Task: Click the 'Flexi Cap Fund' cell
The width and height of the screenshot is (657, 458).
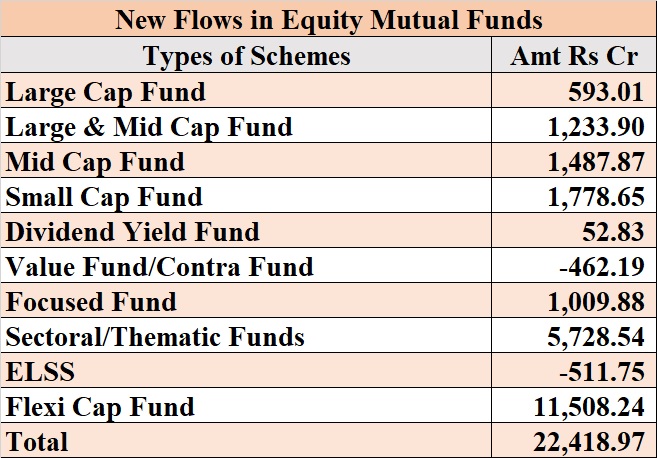Action: coord(100,407)
